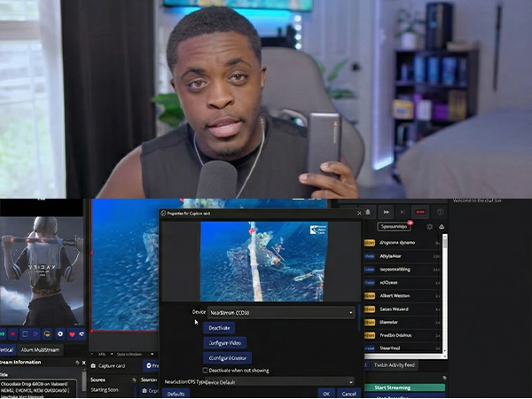The image size is (532, 399).
Task: Close the Properties for Capture card dialog
Action: coord(359,213)
